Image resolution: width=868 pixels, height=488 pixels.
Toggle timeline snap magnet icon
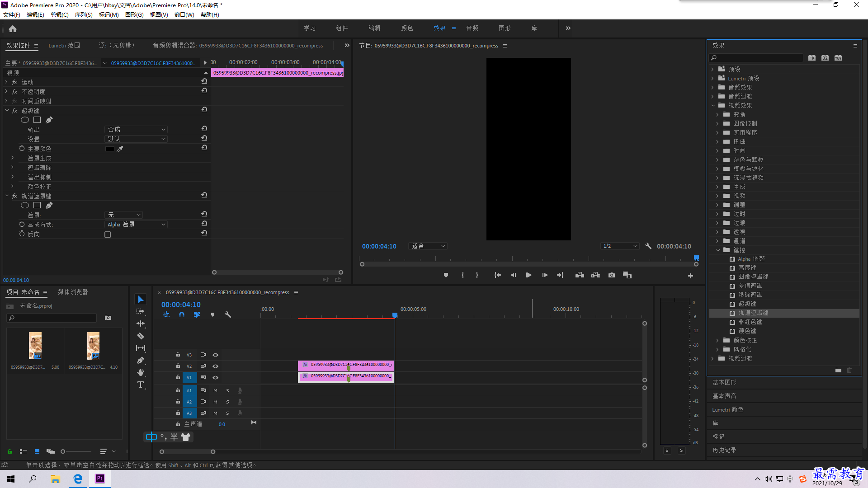[x=182, y=314]
